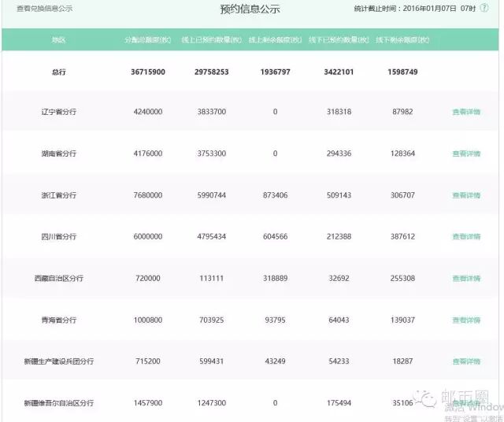Select value 212388 for 四川省分行
The image size is (504, 422).
(339, 236)
